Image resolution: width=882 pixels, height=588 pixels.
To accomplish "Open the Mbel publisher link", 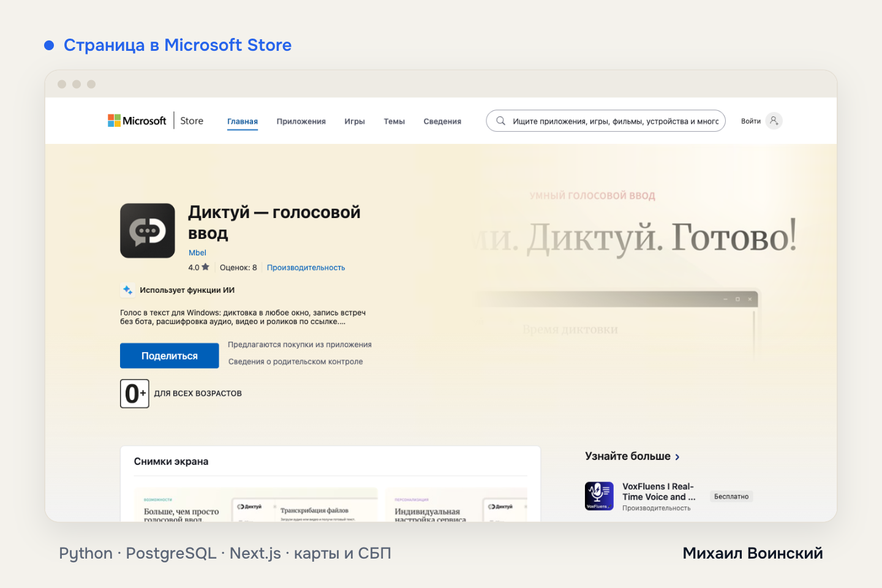I will (197, 252).
